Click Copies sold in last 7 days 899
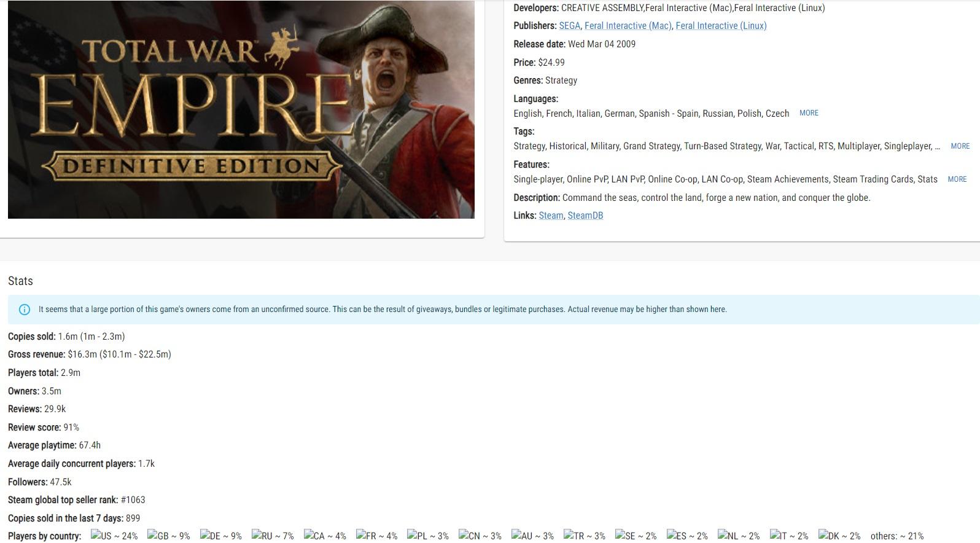The width and height of the screenshot is (980, 543). 74,518
